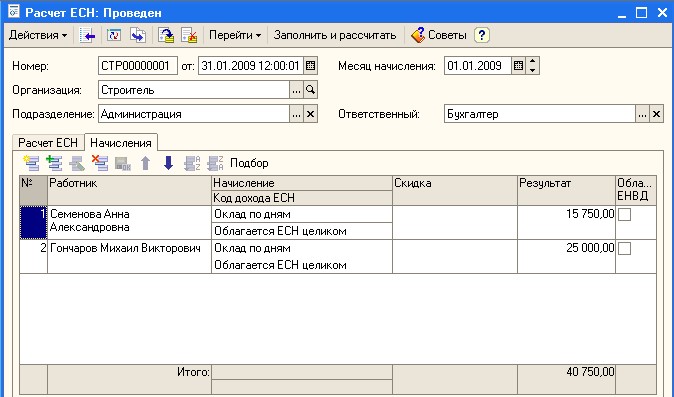This screenshot has width=674, height=397.
Task: Clear the Подразделение field with X
Action: 310,114
